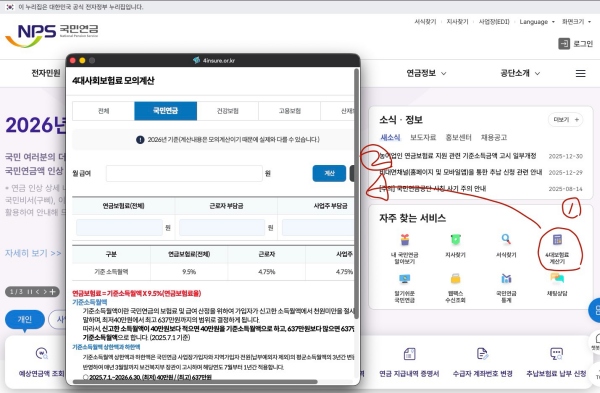Click the 자세히 보기 >> link
The image size is (600, 393).
(x=33, y=253)
